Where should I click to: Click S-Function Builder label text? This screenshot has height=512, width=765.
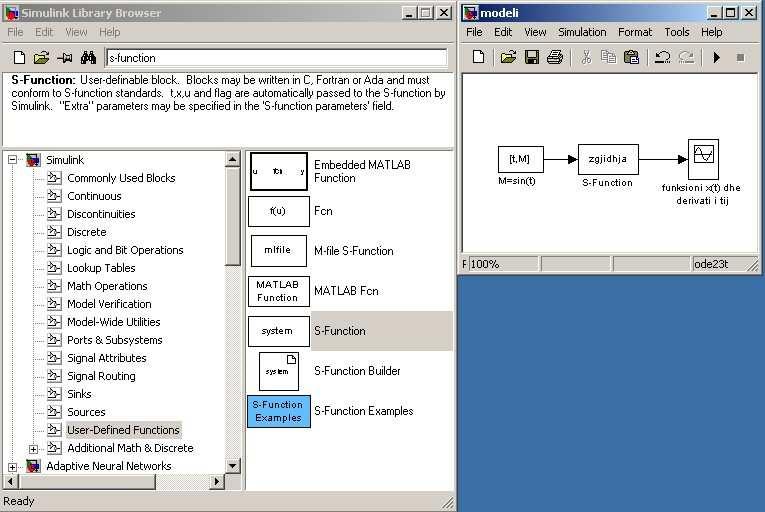(357, 371)
